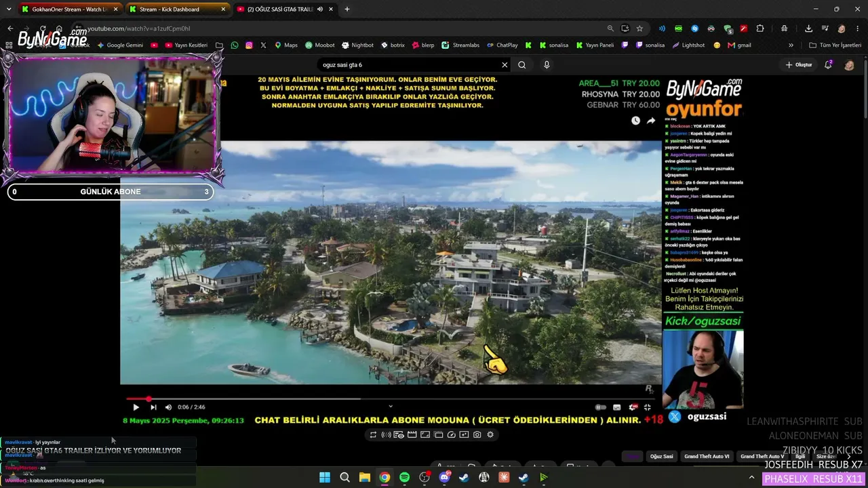Share the video with arrow icon

651,121
